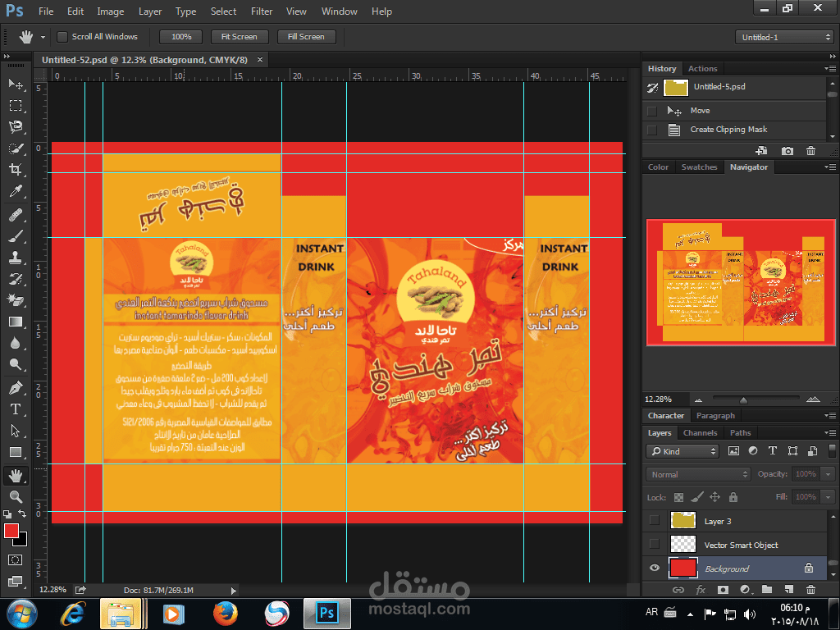Open status bar info arrow
The height and width of the screenshot is (630, 840).
tap(233, 591)
